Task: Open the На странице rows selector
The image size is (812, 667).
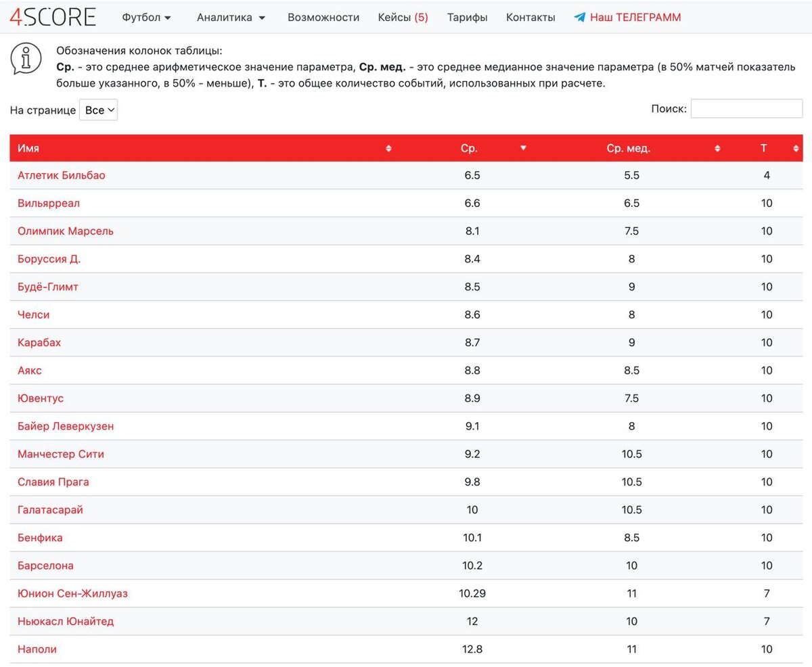Action: [x=99, y=110]
